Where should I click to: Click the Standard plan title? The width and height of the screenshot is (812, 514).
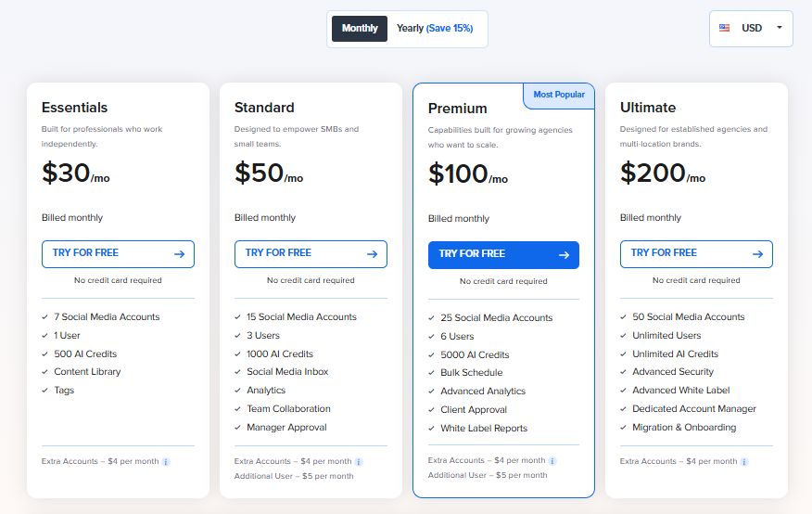coord(264,108)
